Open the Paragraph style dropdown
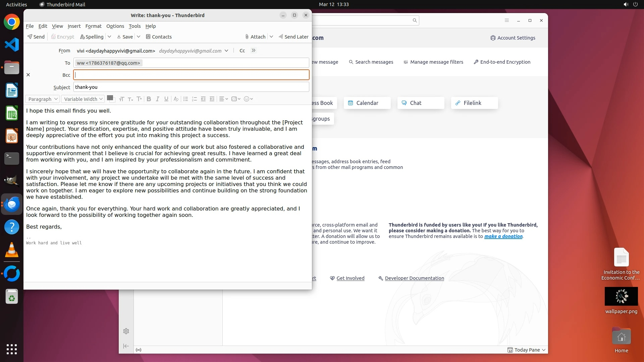644x362 pixels. (42, 99)
